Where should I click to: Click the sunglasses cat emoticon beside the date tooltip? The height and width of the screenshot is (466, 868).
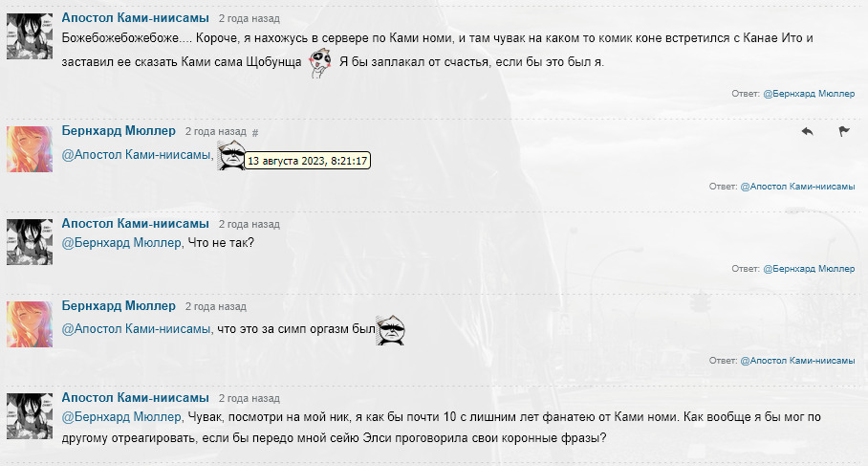pyautogui.click(x=230, y=155)
